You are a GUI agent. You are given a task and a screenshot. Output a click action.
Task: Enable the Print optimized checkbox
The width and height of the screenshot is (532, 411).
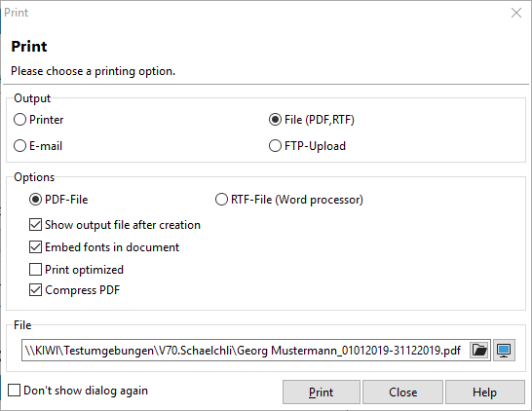pyautogui.click(x=76, y=270)
